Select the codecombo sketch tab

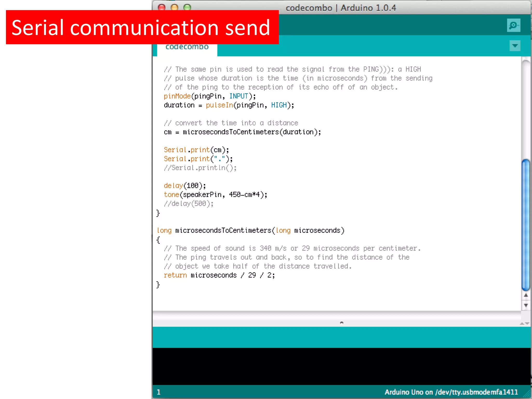[187, 47]
